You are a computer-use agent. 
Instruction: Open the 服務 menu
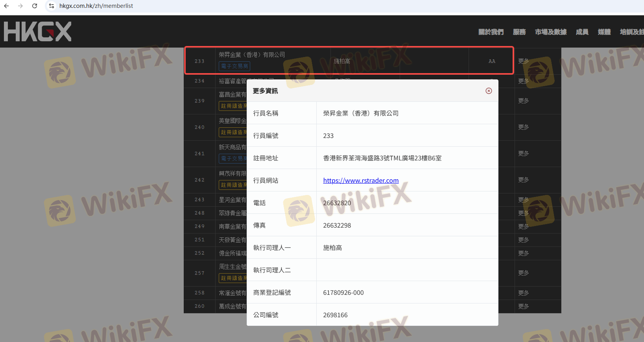point(519,32)
